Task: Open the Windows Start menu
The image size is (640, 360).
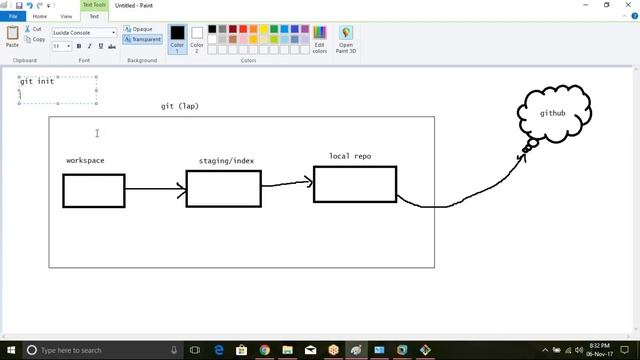Action: coord(11,350)
